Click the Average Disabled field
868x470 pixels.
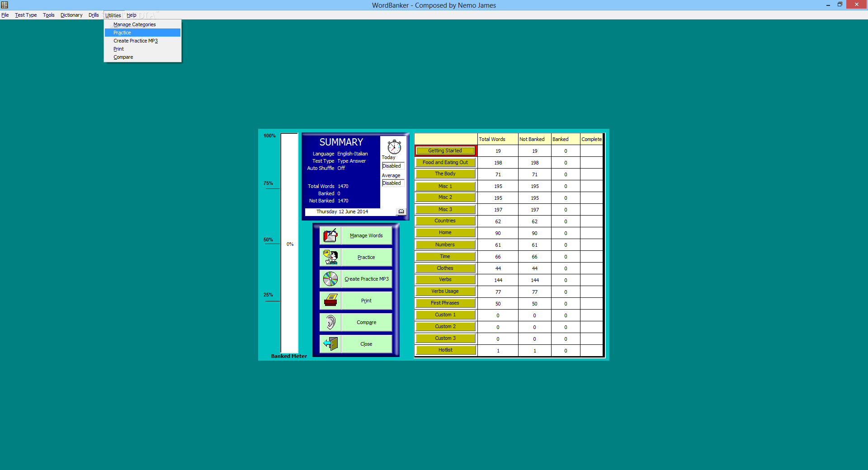coord(393,183)
